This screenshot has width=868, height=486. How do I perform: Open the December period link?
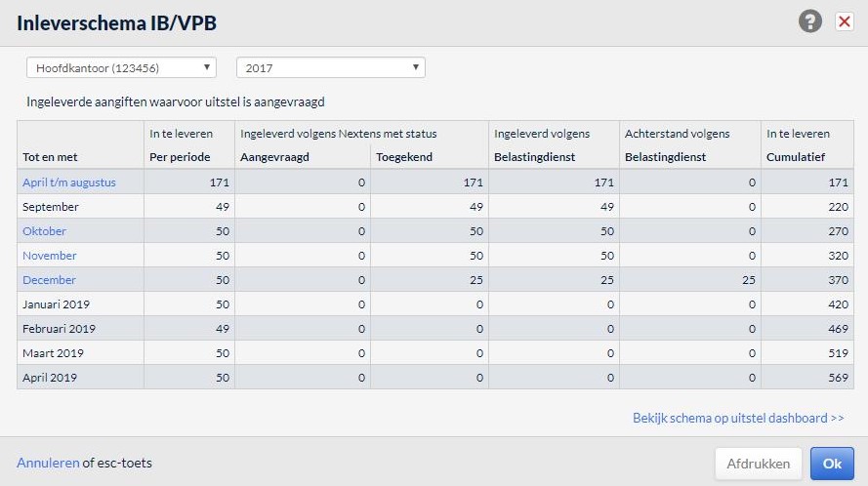[49, 279]
